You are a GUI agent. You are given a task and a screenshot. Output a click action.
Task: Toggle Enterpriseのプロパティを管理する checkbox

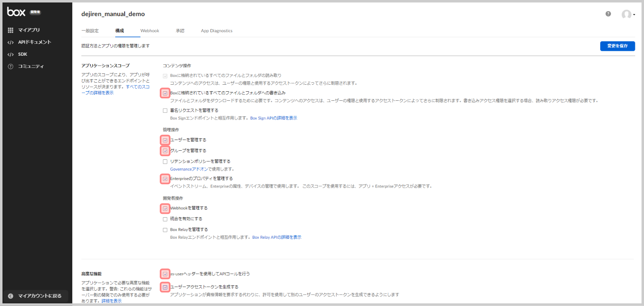(165, 179)
